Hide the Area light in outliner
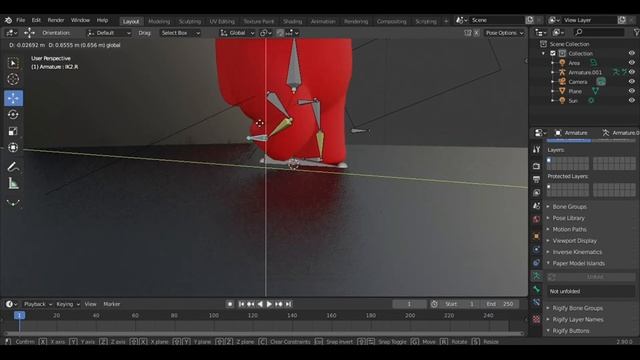Screen dimensions: 640x360 point(631,63)
